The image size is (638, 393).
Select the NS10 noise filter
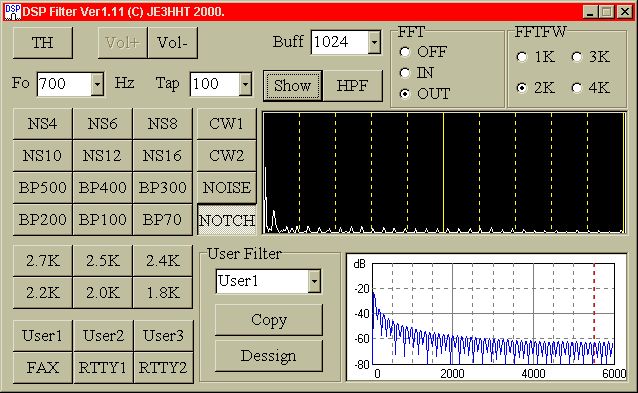(x=43, y=156)
